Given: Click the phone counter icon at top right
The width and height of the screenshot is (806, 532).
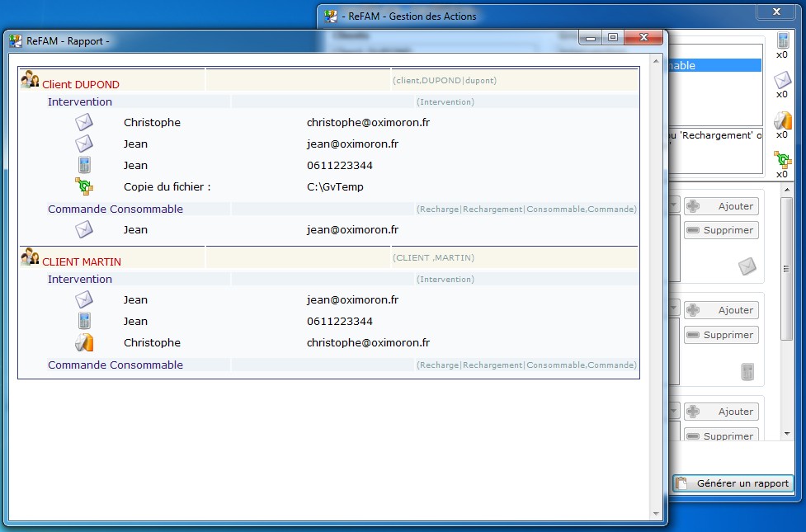Looking at the screenshot, I should pos(782,40).
